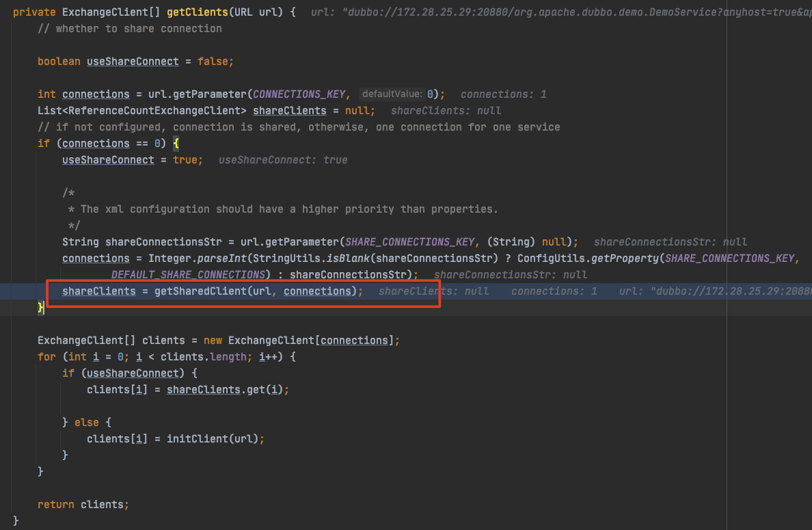Click the 'connections == 0' condition
Screen dimensions: 812x530
(x=111, y=144)
